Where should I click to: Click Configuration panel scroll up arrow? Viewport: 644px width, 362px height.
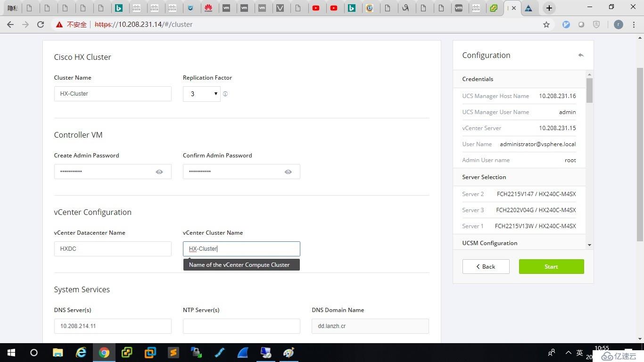589,74
